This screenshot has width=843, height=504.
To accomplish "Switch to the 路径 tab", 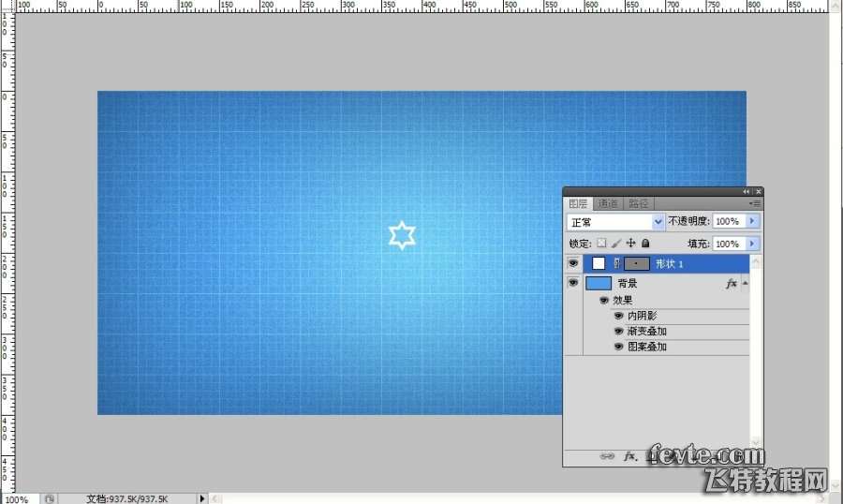I will point(638,204).
